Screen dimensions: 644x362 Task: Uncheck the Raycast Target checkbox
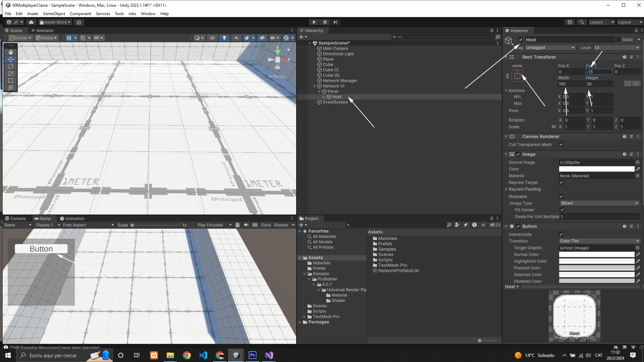(x=561, y=182)
